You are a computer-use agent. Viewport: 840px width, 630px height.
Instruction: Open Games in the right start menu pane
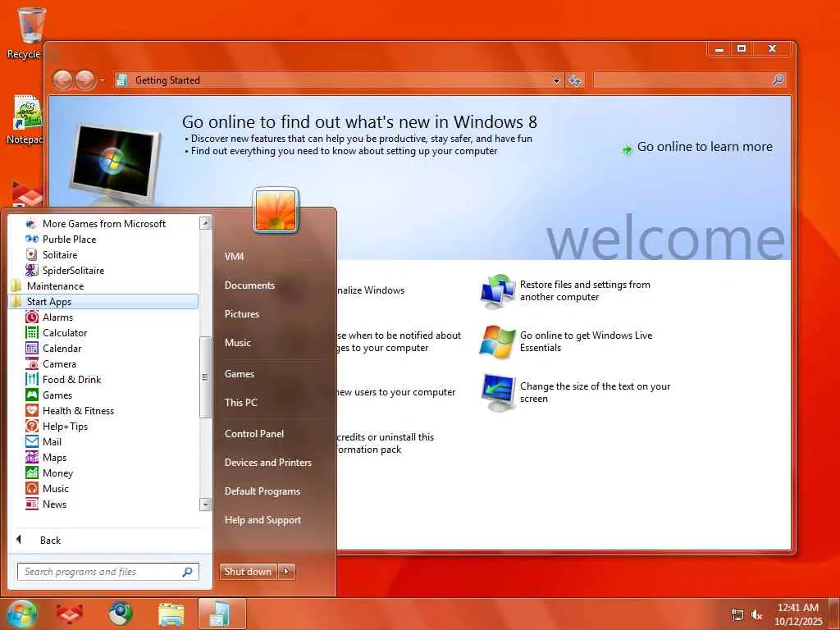pos(240,373)
